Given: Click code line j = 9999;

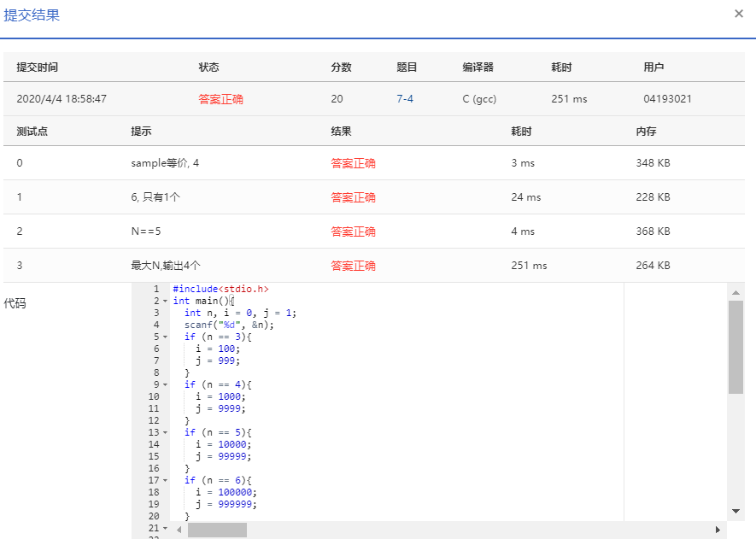Looking at the screenshot, I should tap(220, 409).
